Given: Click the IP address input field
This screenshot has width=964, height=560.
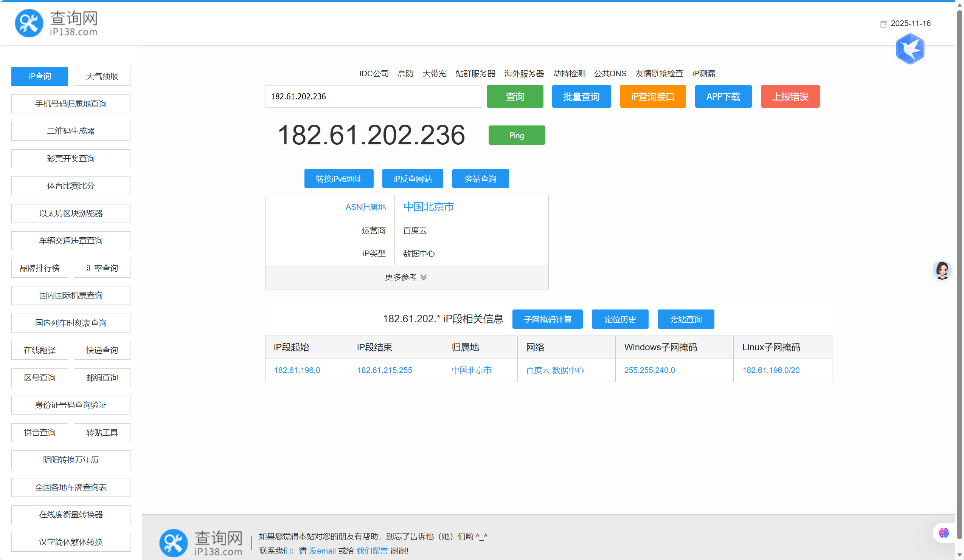Looking at the screenshot, I should click(373, 96).
